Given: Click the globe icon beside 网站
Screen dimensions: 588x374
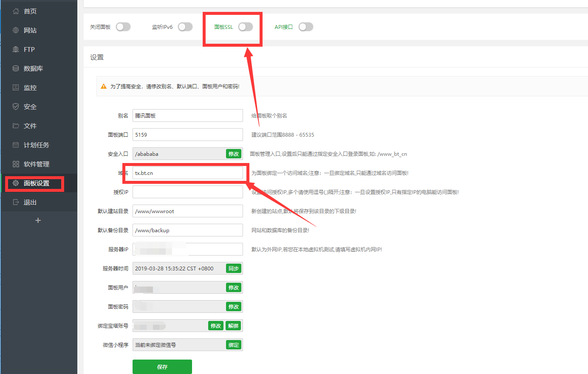Looking at the screenshot, I should point(16,30).
